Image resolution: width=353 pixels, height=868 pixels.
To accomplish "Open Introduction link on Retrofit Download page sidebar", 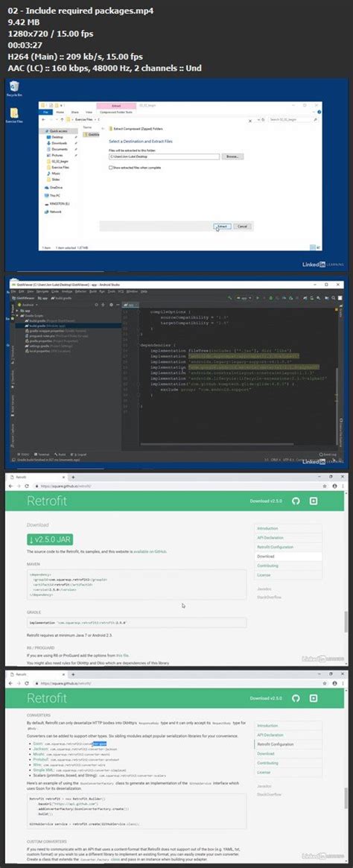I will (x=268, y=528).
